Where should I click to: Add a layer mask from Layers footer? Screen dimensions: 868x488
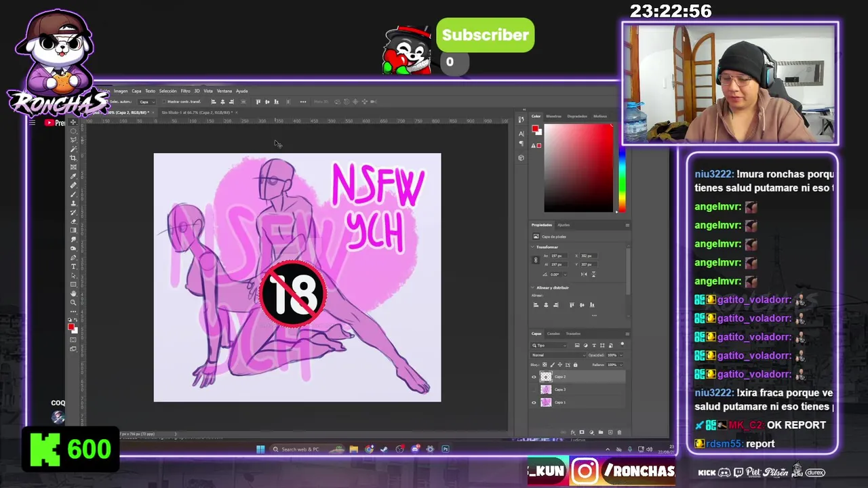point(582,432)
